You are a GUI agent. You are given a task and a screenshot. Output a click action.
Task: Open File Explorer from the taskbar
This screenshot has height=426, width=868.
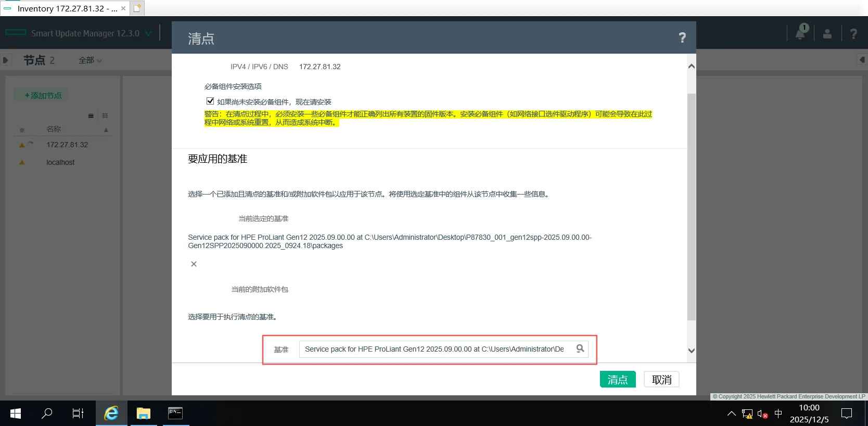[143, 414]
